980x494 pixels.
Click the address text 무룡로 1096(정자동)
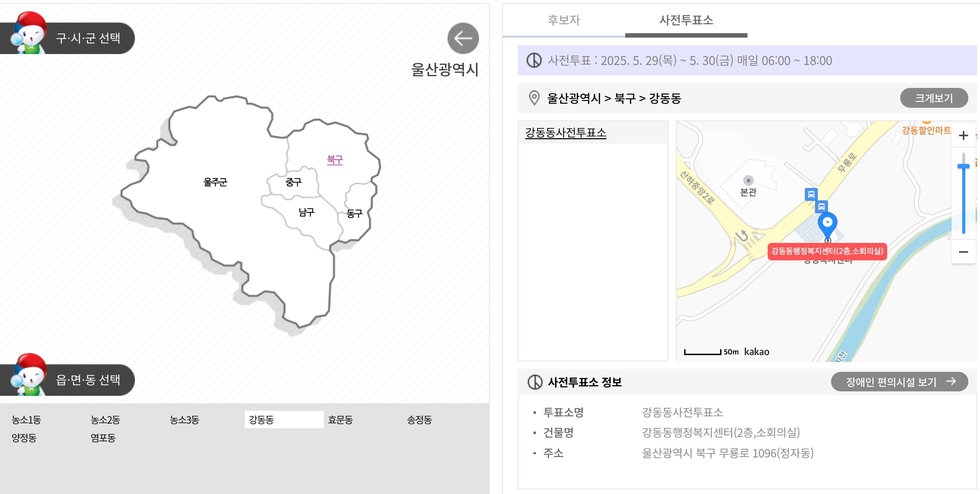click(x=766, y=453)
